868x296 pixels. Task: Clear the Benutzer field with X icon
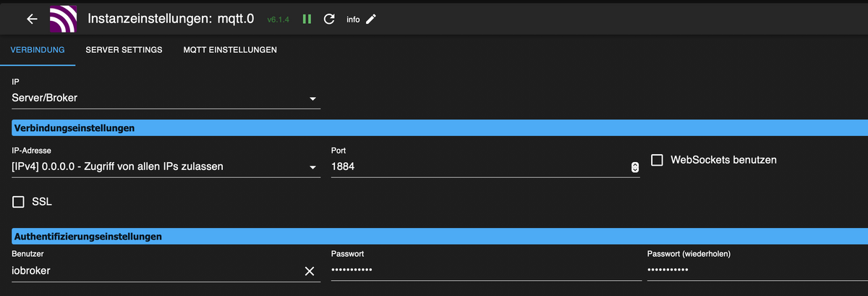click(310, 271)
